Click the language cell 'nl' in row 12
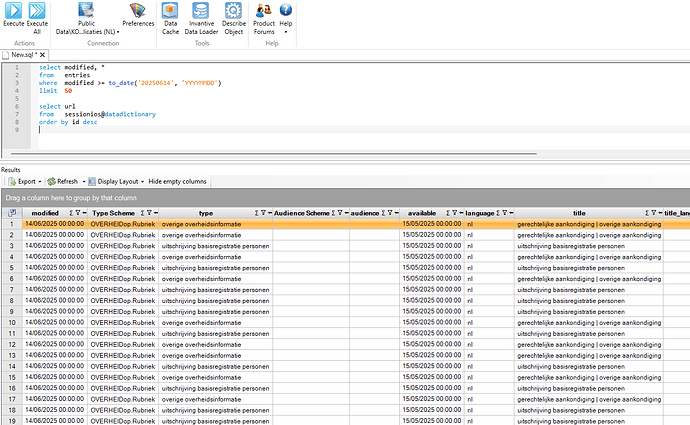The width and height of the screenshot is (690, 425). (489, 344)
